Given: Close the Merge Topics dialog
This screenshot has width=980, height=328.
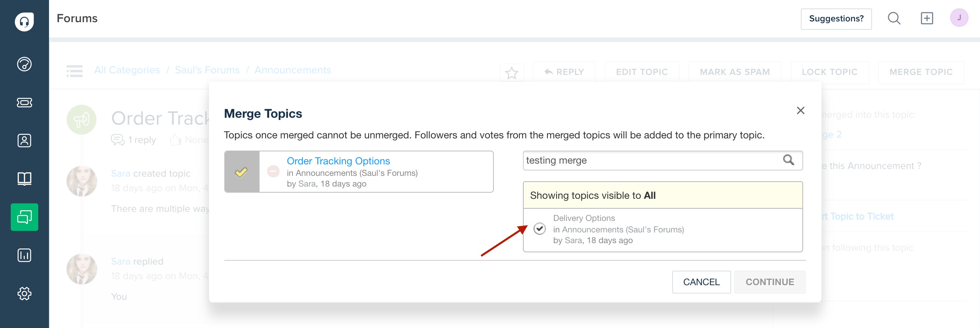Looking at the screenshot, I should click(x=800, y=110).
